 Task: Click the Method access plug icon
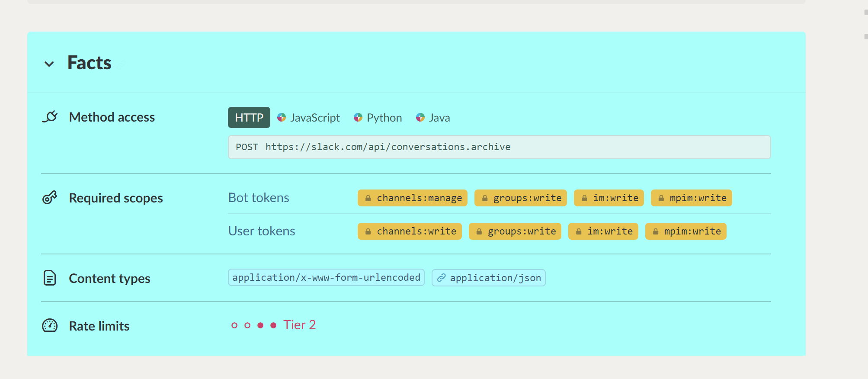click(50, 117)
